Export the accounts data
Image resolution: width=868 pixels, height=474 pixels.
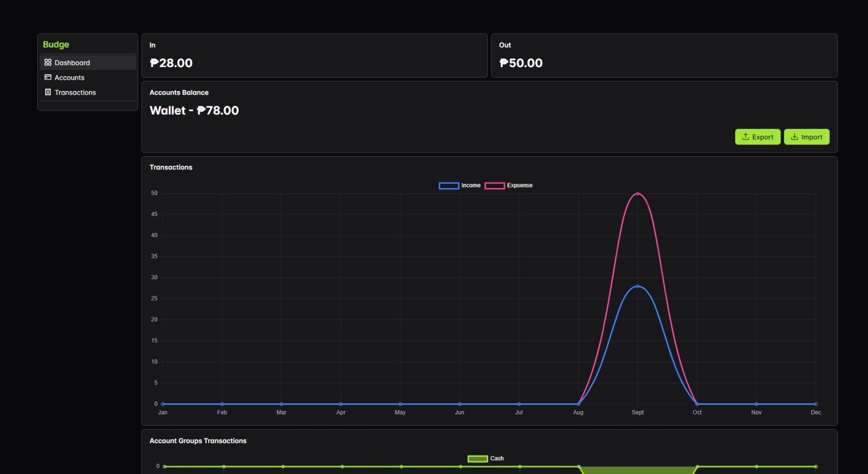click(x=757, y=137)
